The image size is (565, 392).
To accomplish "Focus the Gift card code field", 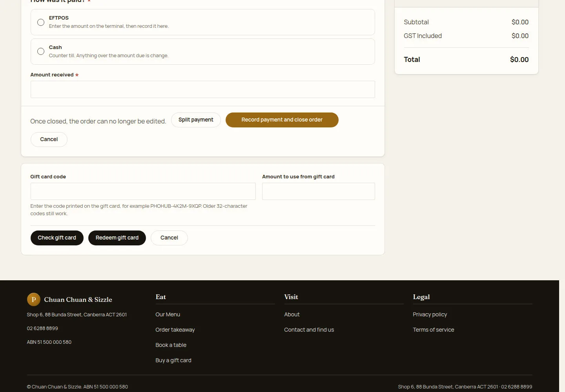I will coord(143,191).
